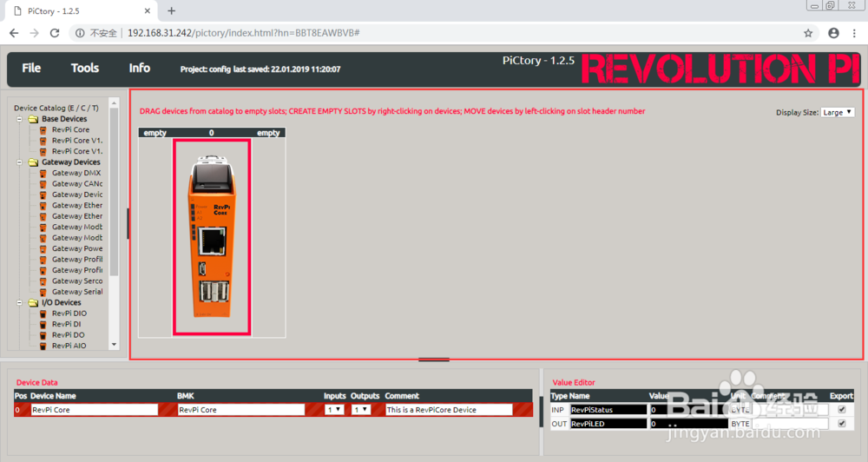Open a new browser tab with plus
This screenshot has width=868, height=462.
[172, 10]
